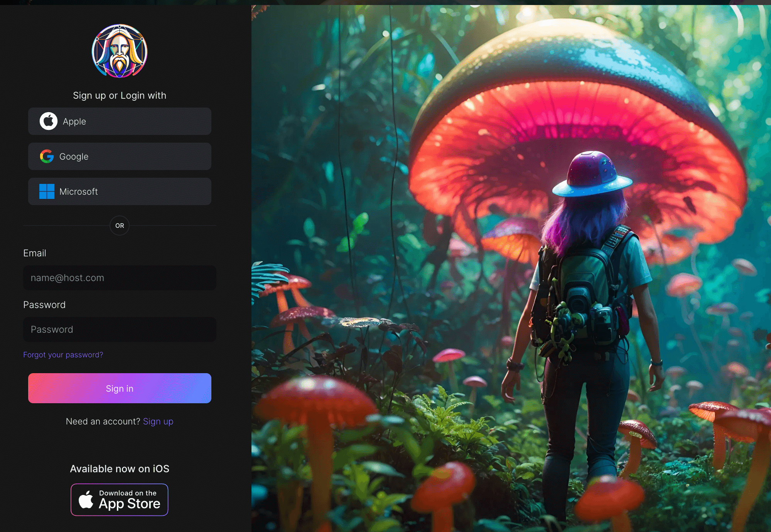Click the Email input field
Screen dimensions: 771x532
tap(120, 278)
